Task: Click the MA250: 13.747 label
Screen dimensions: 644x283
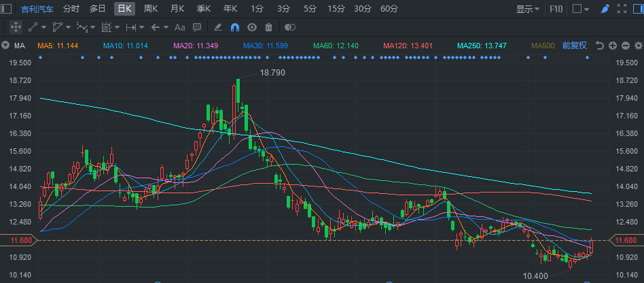Action: click(482, 46)
